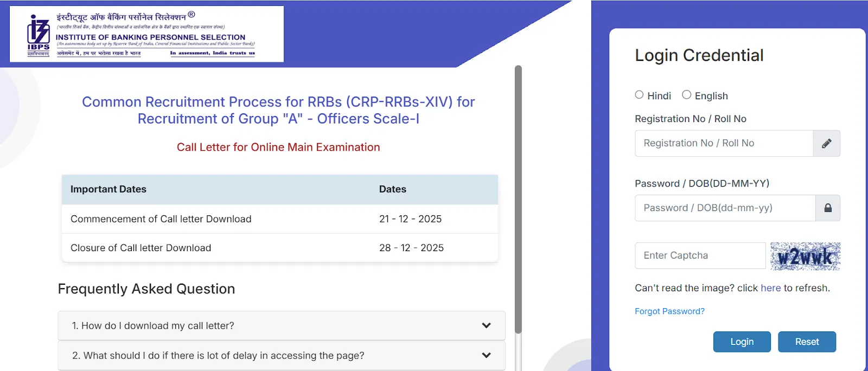Viewport: 868px width, 371px height.
Task: Click the '21 - 12 - 2025' date cell
Action: tap(410, 219)
